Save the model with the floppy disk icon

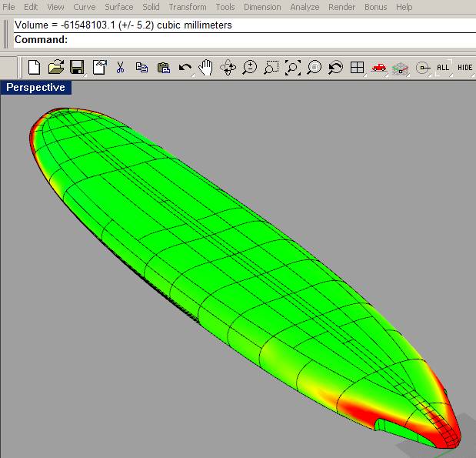point(77,68)
